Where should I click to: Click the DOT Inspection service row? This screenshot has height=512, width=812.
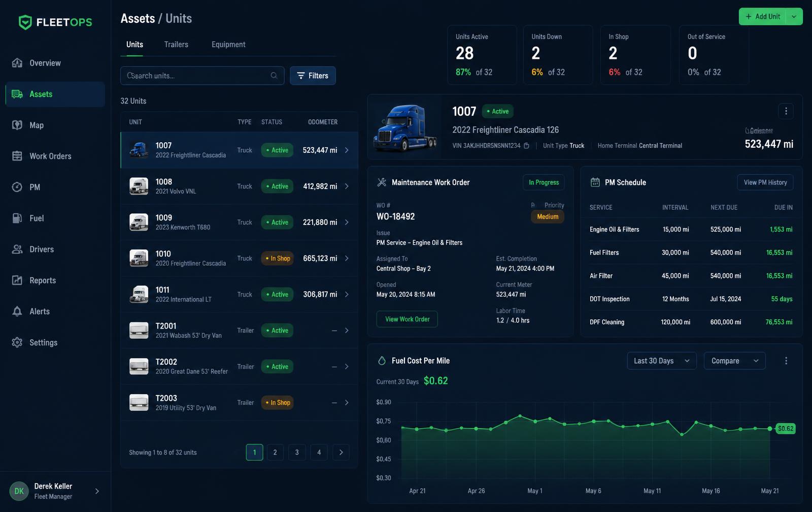691,299
